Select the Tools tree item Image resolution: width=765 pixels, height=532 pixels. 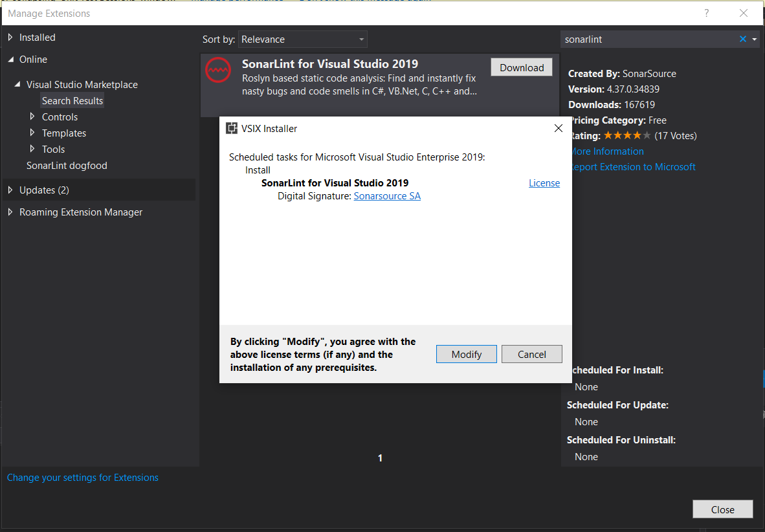point(53,149)
